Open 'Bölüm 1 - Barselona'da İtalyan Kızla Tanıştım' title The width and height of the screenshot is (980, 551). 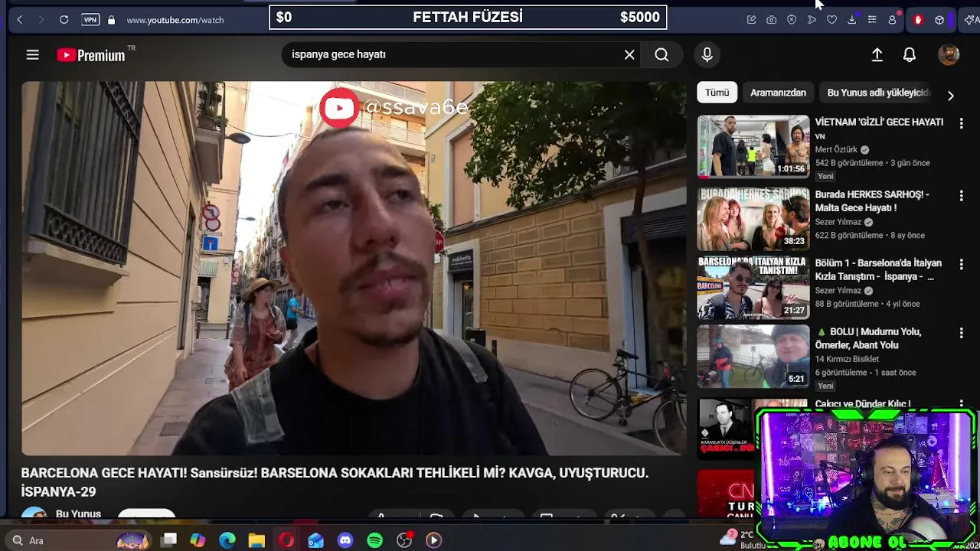pos(878,270)
